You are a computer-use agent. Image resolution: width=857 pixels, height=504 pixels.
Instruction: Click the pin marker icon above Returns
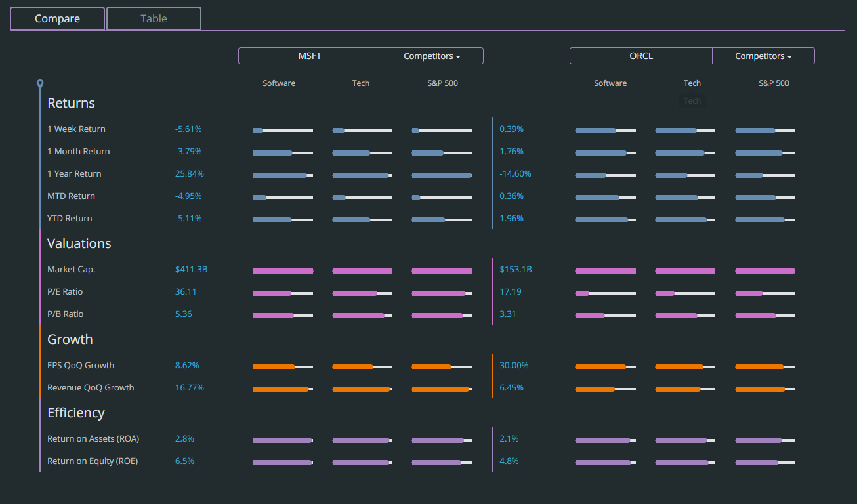40,84
